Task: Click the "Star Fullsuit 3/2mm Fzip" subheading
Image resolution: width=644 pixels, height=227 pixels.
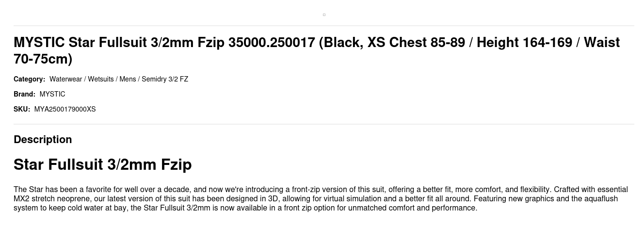Action: point(102,164)
